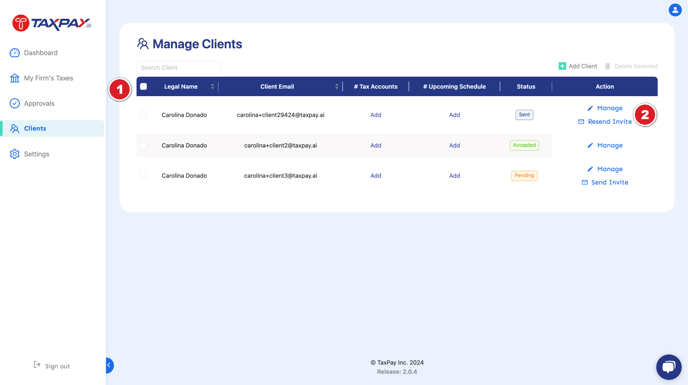Click Carolina Donado name in Sent row
Image resolution: width=688 pixels, height=385 pixels.
click(x=184, y=115)
